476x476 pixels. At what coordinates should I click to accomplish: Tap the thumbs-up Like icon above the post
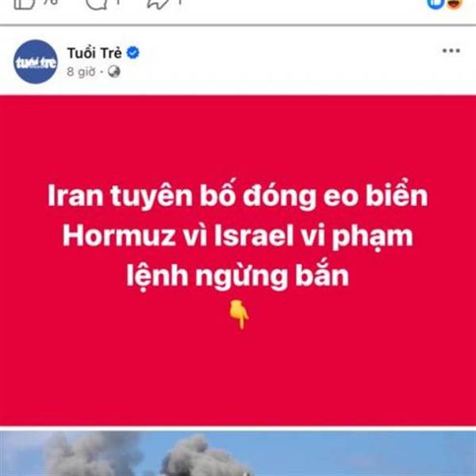coord(25,4)
